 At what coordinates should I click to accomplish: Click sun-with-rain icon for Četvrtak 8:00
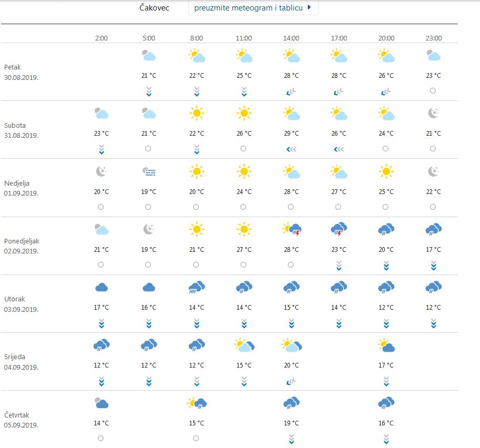[x=196, y=403]
